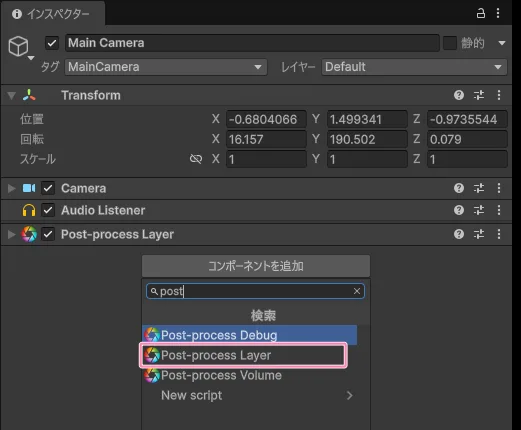Screen dimensions: 521x430
Task: Open the Audio Listener help icon
Action: click(459, 210)
